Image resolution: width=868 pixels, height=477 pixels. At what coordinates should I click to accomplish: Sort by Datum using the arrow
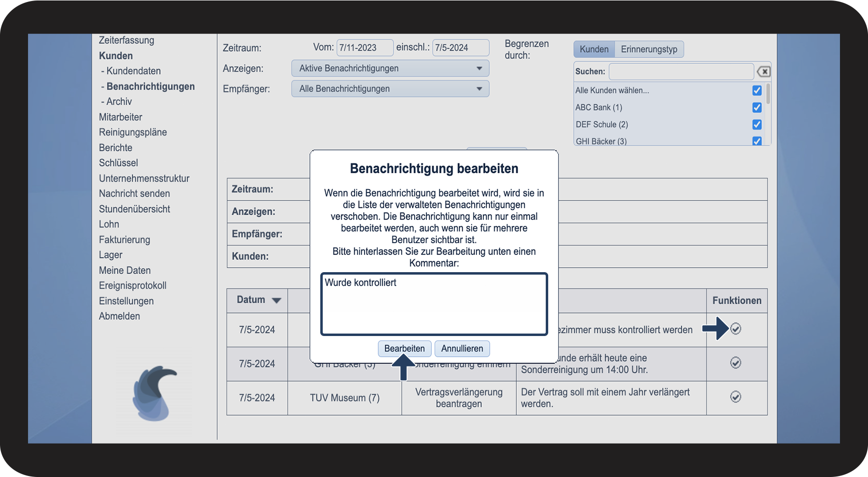pyautogui.click(x=277, y=301)
